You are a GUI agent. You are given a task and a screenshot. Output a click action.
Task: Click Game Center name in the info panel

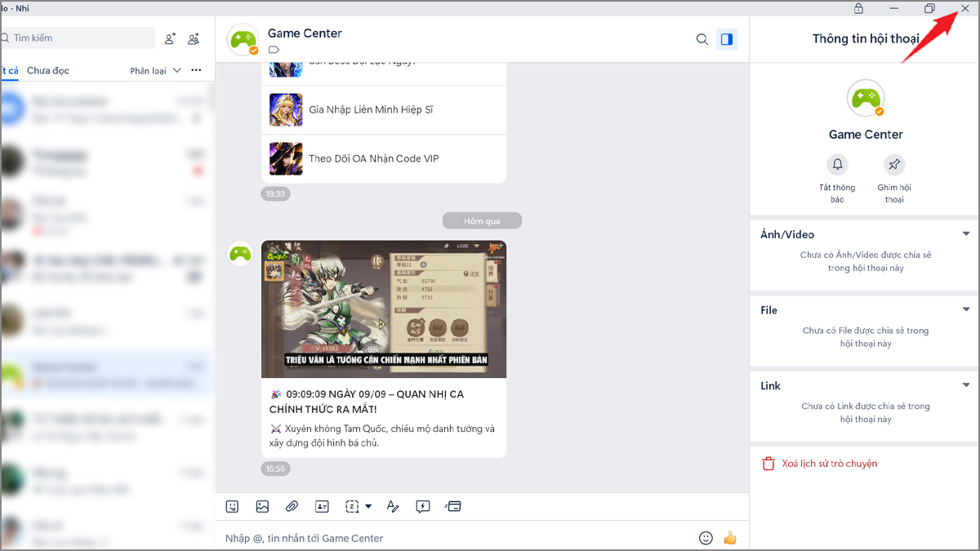pyautogui.click(x=866, y=135)
